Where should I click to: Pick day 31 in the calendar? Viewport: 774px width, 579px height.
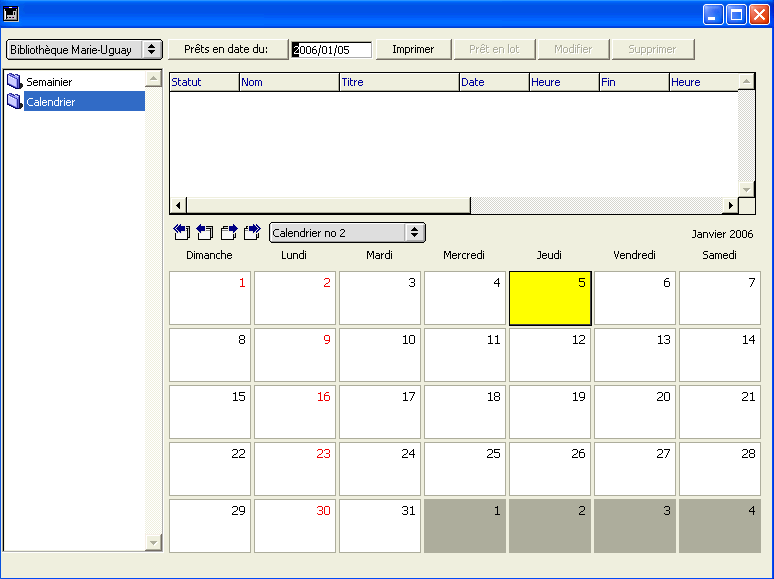(x=379, y=525)
